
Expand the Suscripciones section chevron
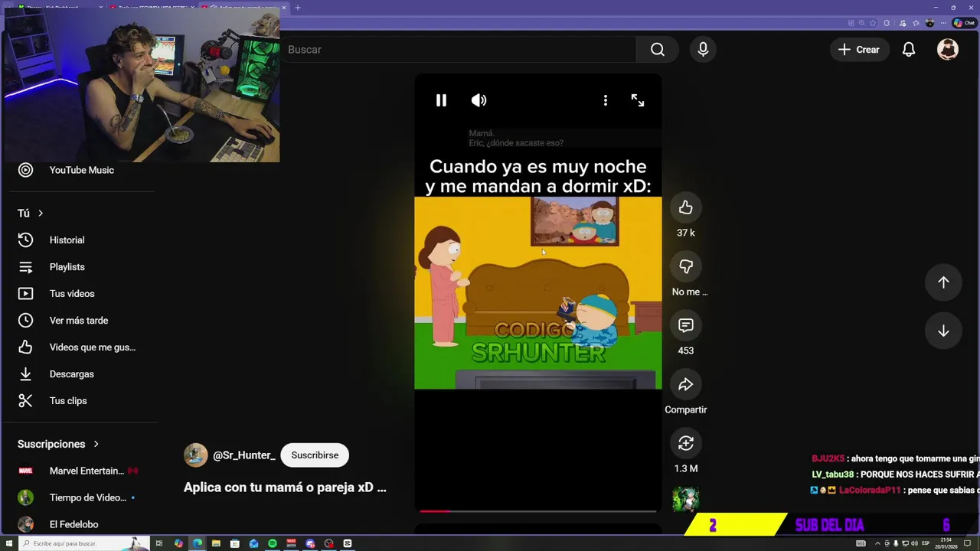pos(96,444)
